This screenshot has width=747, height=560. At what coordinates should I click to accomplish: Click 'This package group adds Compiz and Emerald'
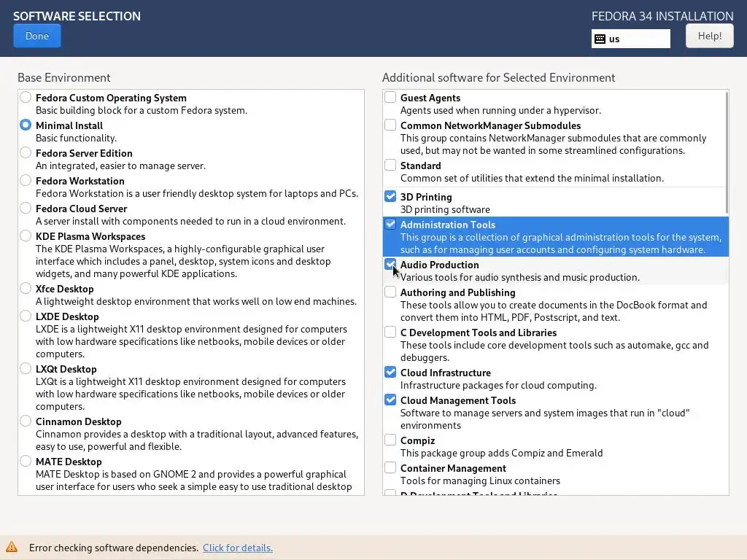pos(502,453)
